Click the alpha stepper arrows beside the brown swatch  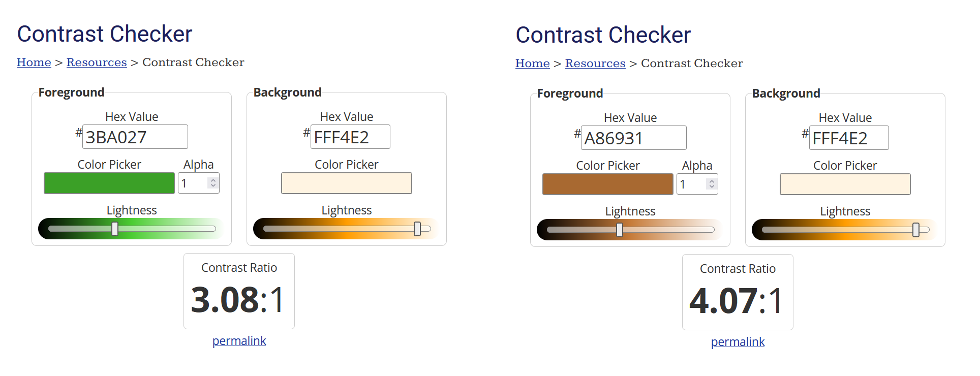(x=712, y=184)
